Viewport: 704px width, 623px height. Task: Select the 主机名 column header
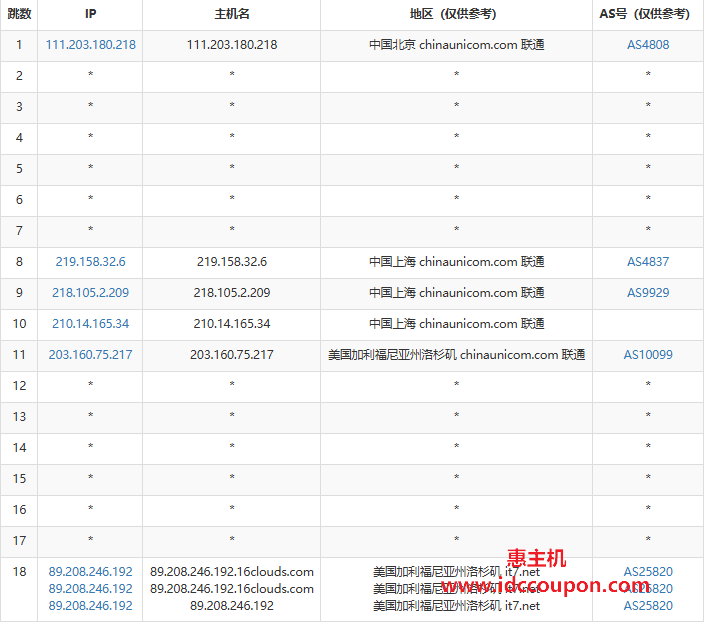(x=232, y=14)
